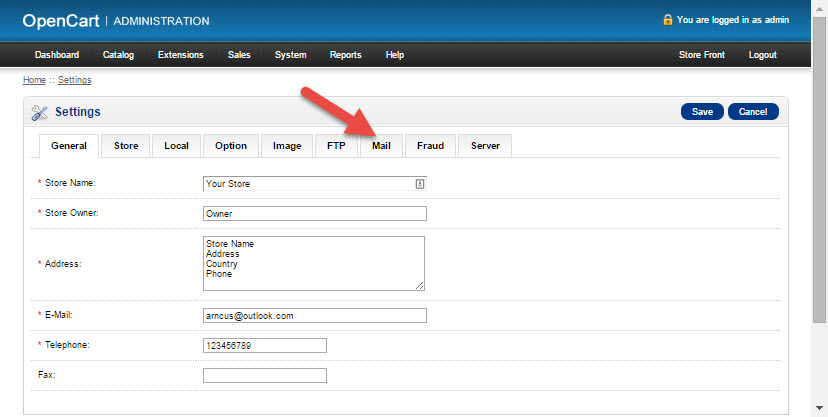Click the Store Owner label
The height and width of the screenshot is (417, 828).
pos(72,213)
